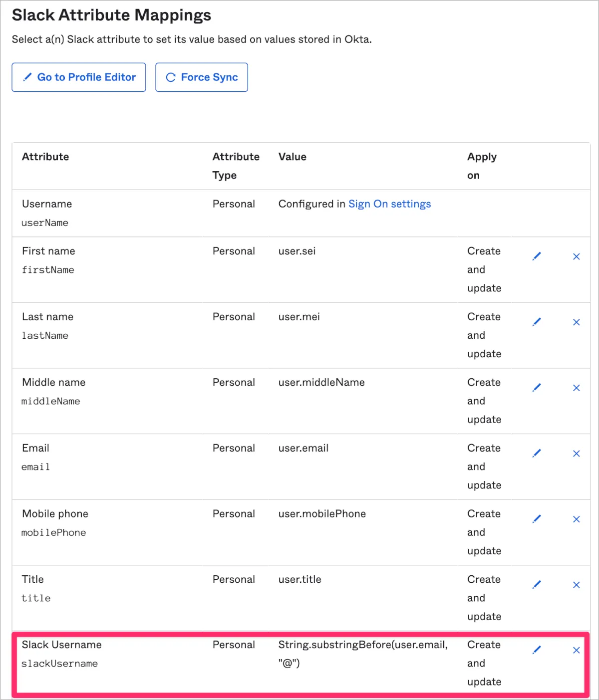Click the Slack Username row label

pos(62,645)
